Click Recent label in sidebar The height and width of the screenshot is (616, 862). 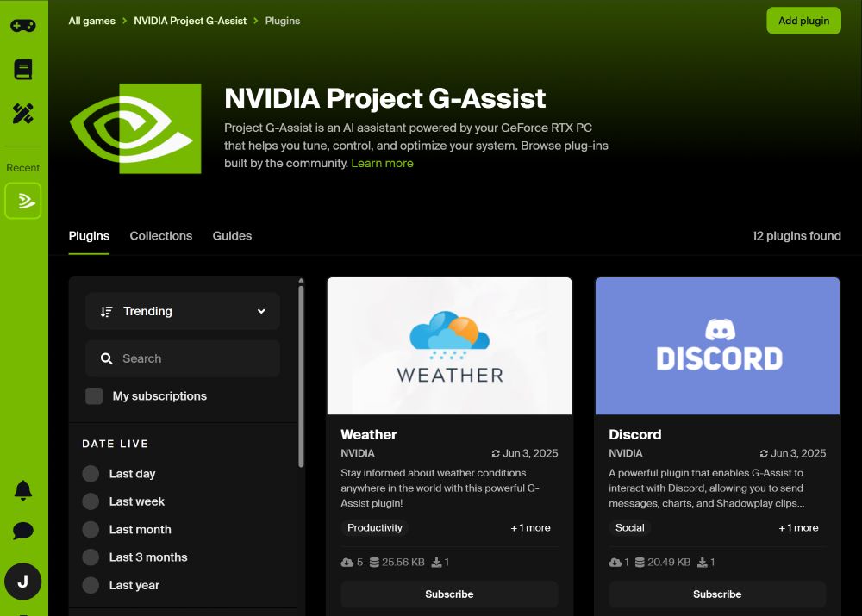(x=23, y=168)
